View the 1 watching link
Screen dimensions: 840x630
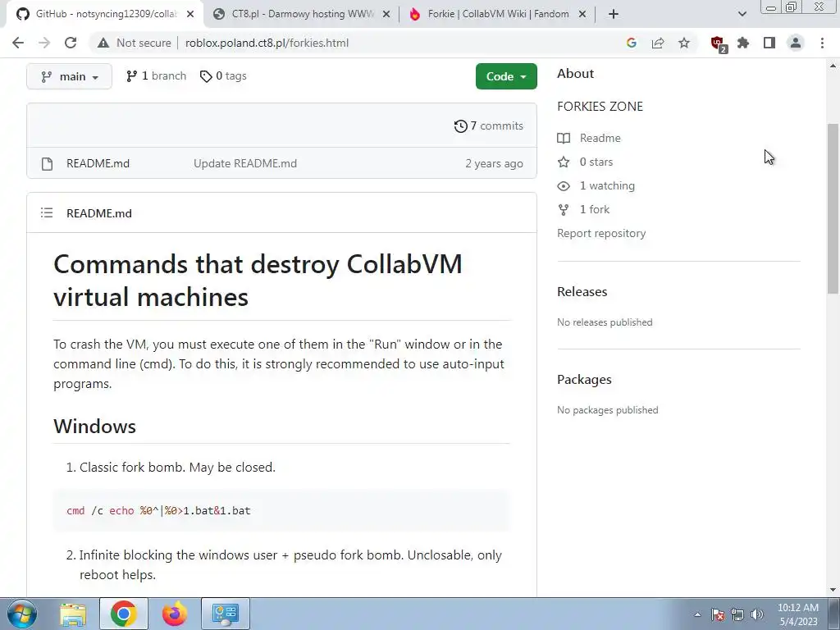click(x=596, y=186)
